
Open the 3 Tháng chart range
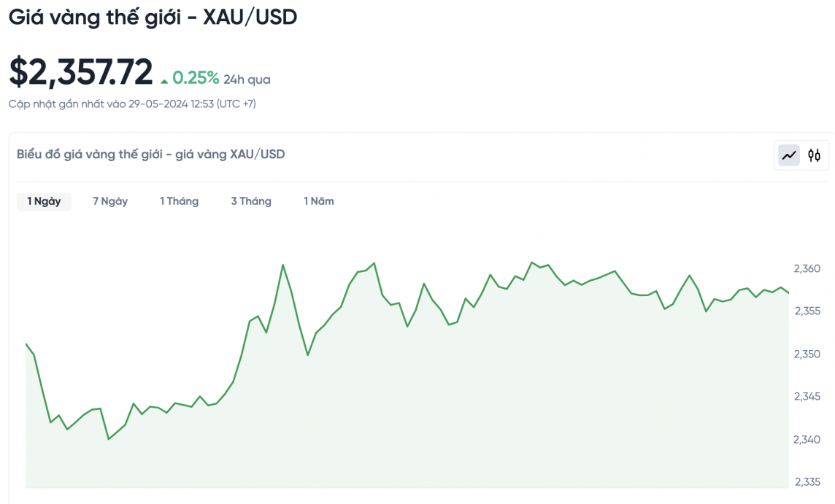pyautogui.click(x=251, y=201)
